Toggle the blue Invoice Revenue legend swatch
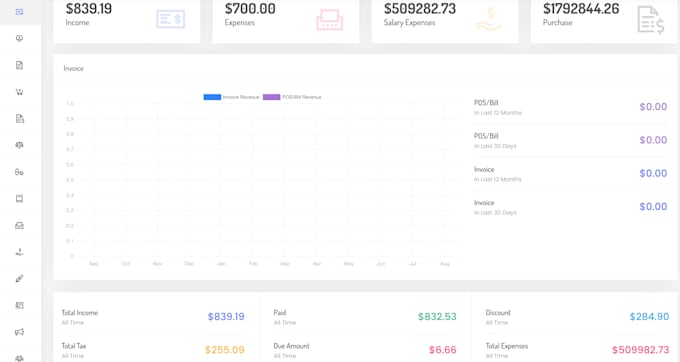The width and height of the screenshot is (680, 362). pyautogui.click(x=212, y=97)
